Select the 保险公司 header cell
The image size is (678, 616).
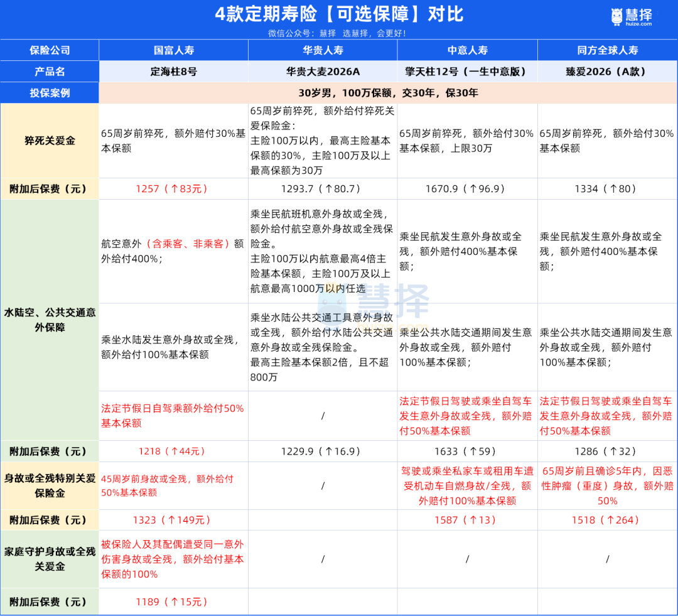click(50, 50)
